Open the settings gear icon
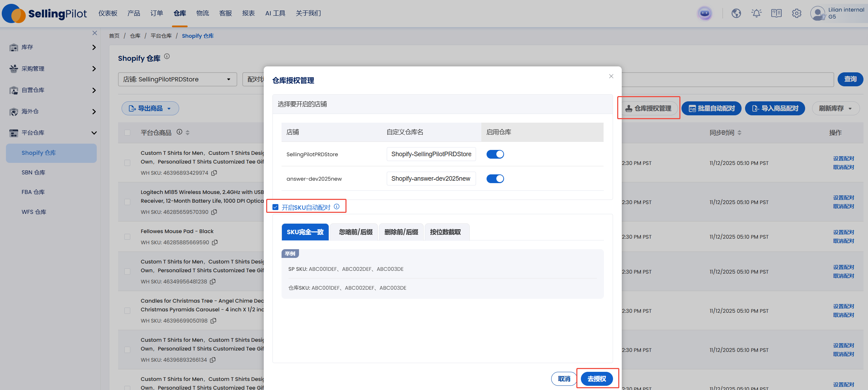The width and height of the screenshot is (868, 390). pos(796,13)
